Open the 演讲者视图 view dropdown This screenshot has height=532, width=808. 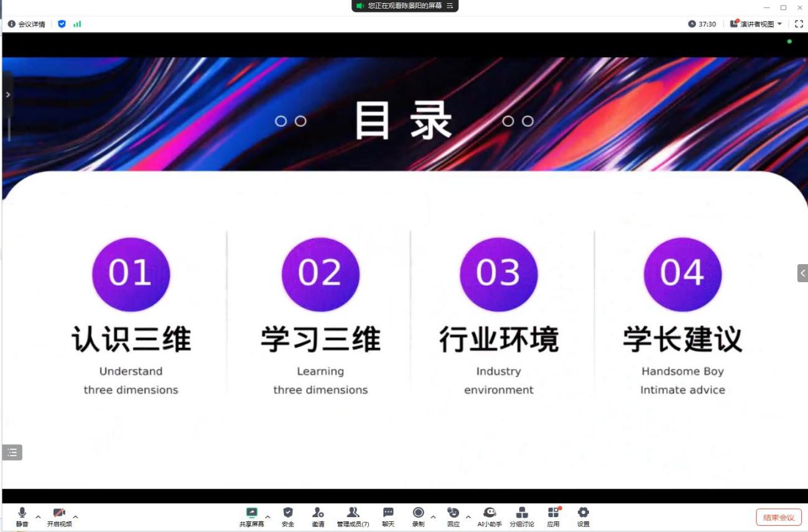pyautogui.click(x=756, y=24)
